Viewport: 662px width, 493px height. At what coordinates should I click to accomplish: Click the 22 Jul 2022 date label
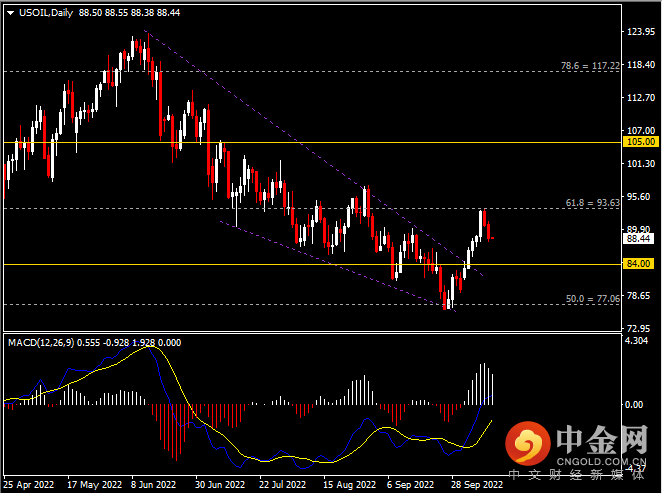282,485
